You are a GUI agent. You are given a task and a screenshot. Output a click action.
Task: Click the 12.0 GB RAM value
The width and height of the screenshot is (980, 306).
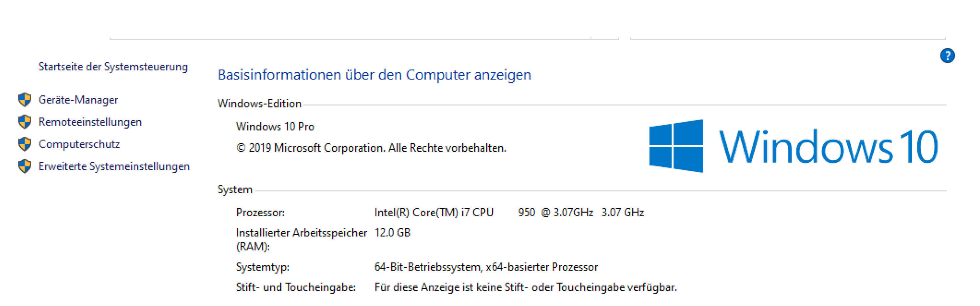click(x=392, y=233)
